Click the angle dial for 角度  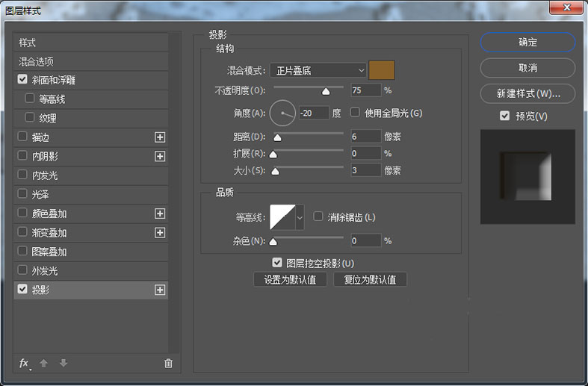pos(282,113)
